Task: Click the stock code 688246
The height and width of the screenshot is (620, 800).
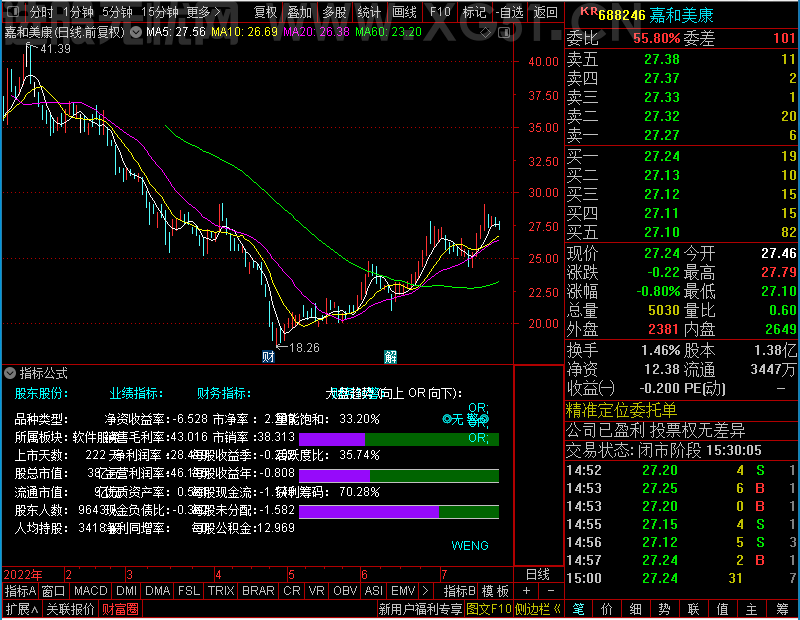Action: coord(621,15)
